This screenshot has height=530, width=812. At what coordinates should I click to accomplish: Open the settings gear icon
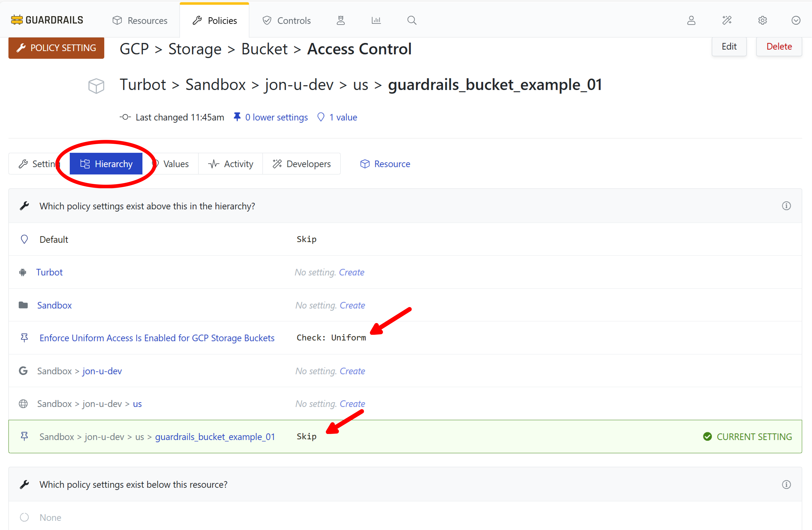[762, 21]
